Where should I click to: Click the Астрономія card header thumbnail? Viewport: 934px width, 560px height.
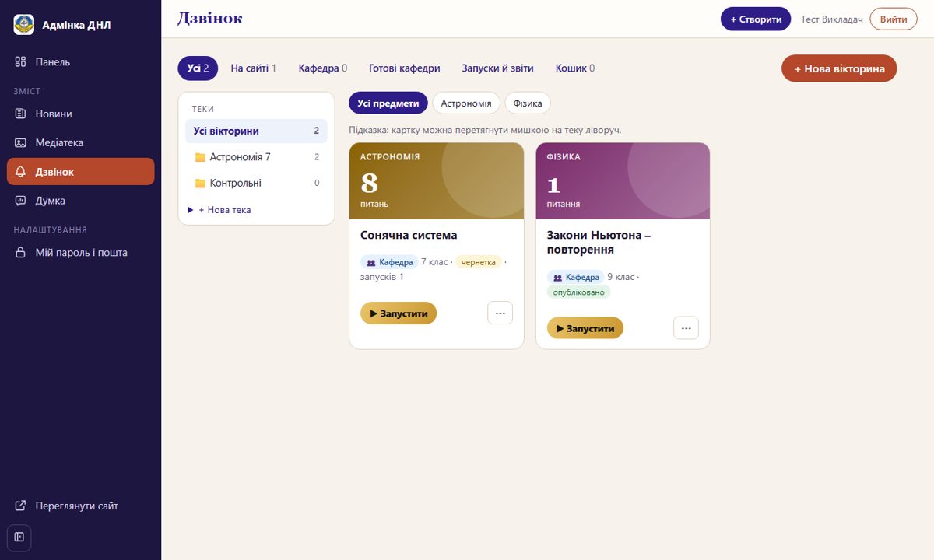click(x=437, y=181)
